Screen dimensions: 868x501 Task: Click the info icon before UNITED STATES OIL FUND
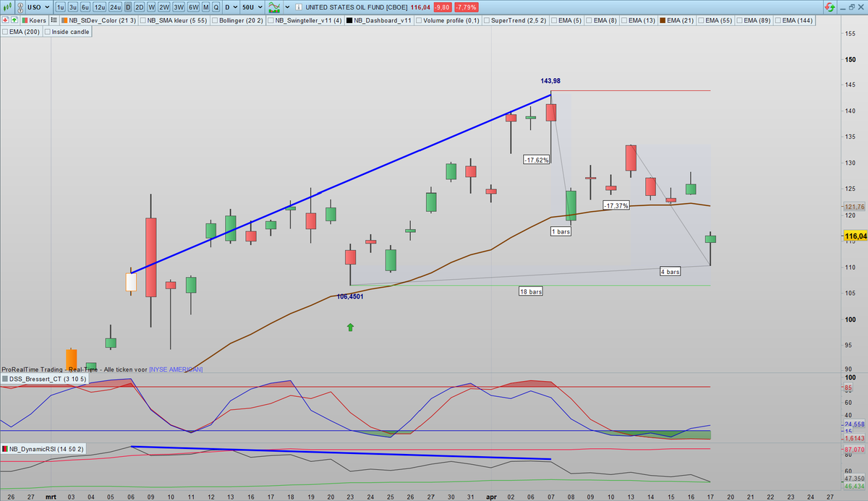tap(298, 7)
